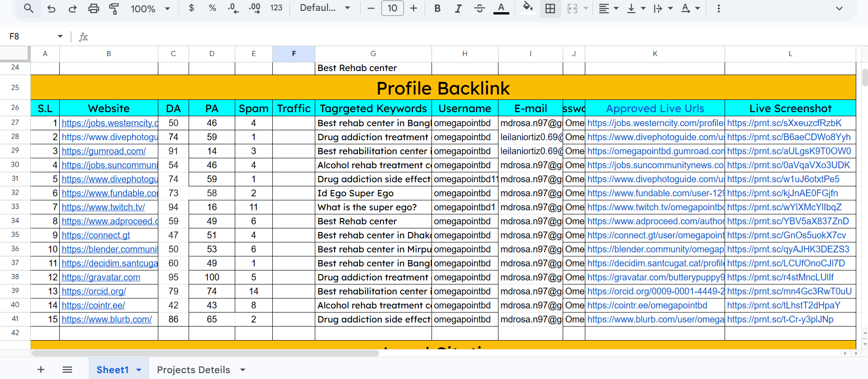Open Projects Deteils tab options arrow
The height and width of the screenshot is (379, 868).
(243, 370)
